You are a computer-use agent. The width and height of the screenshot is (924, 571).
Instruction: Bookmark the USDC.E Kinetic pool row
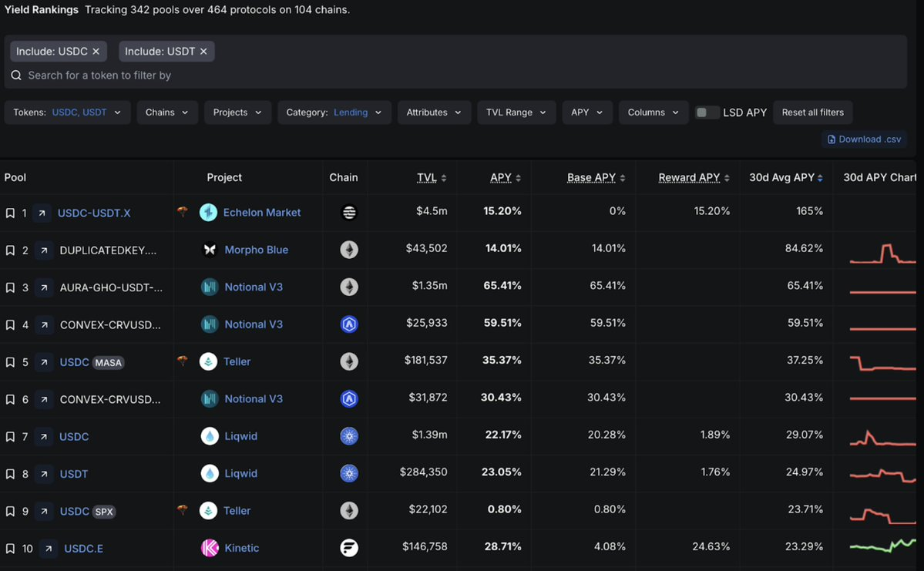pos(10,549)
